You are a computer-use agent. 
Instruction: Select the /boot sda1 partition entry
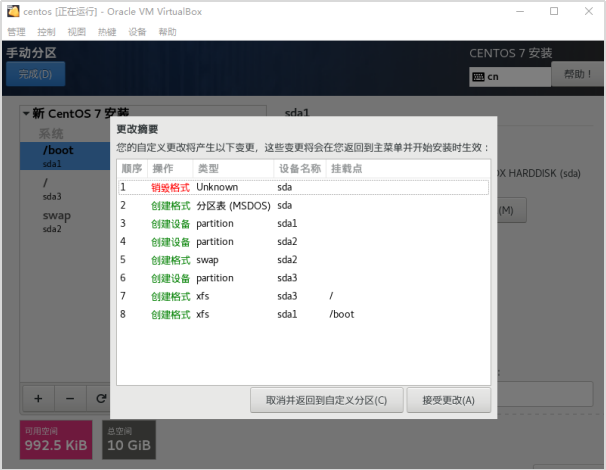65,156
